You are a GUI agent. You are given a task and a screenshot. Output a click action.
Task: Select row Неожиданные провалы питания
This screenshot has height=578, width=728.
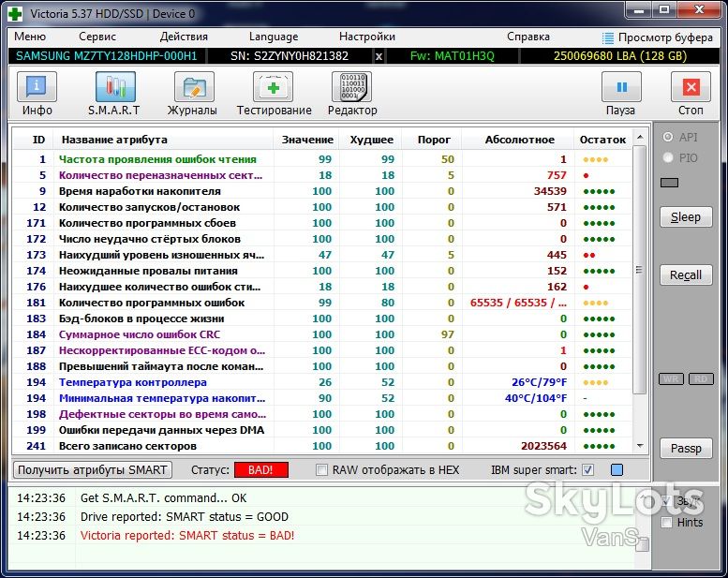pos(322,271)
